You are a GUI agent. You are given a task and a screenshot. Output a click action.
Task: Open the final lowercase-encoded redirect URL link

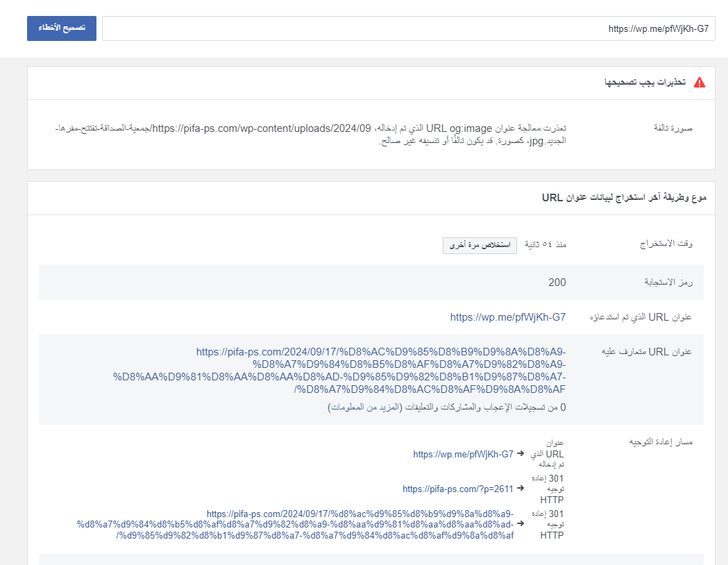pyautogui.click(x=305, y=524)
